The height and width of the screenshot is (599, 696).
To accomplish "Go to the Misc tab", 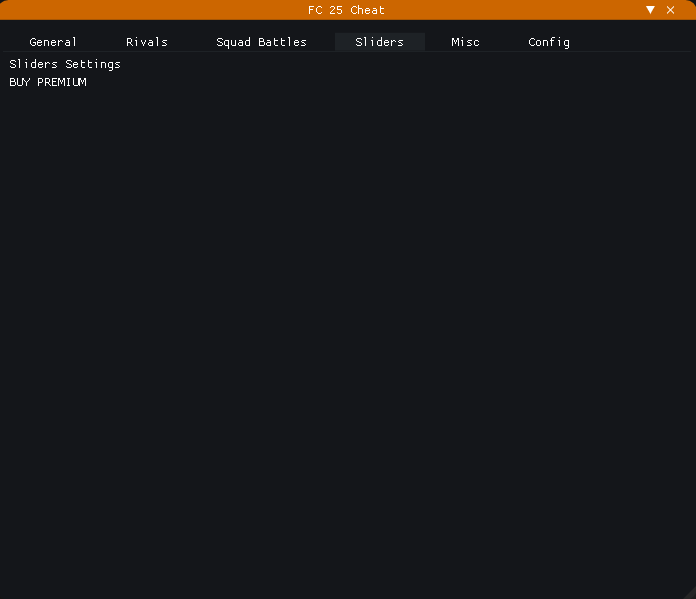I will point(465,42).
